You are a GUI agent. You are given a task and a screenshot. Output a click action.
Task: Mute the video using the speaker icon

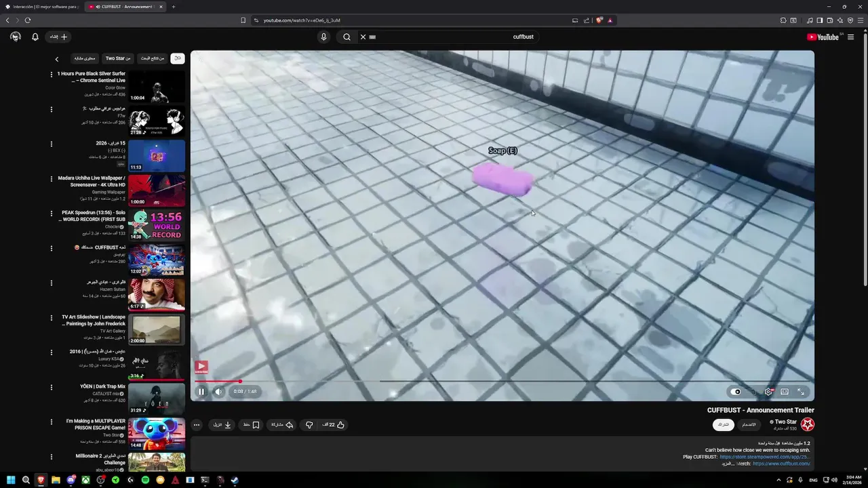click(218, 391)
